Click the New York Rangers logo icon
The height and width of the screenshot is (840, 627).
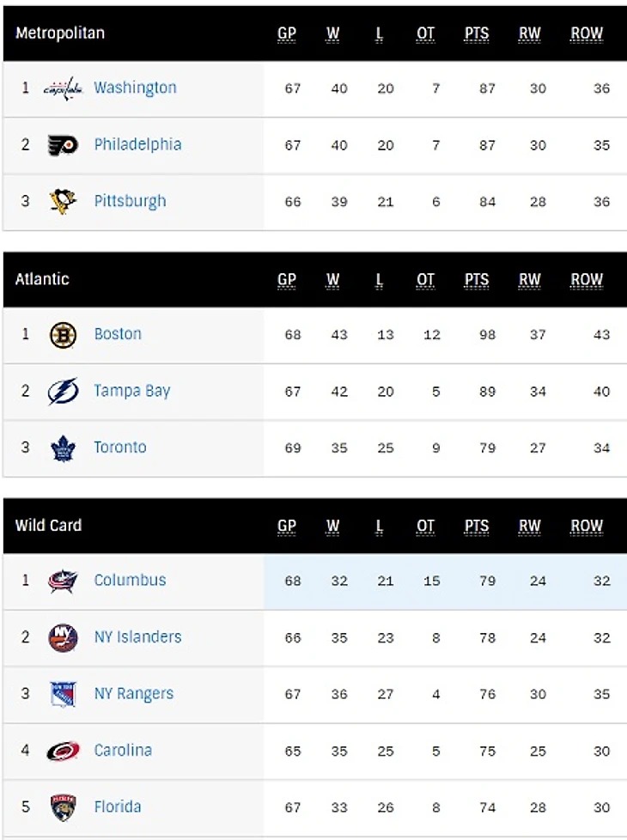click(x=63, y=694)
